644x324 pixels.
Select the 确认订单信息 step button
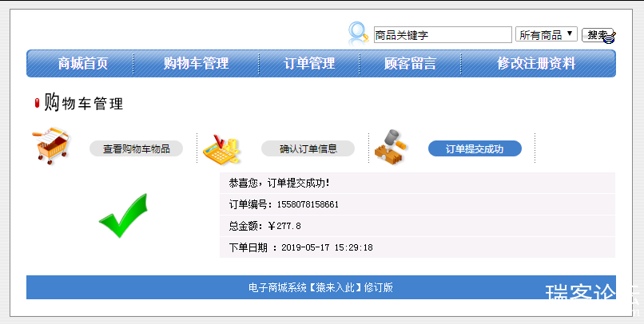tap(308, 148)
